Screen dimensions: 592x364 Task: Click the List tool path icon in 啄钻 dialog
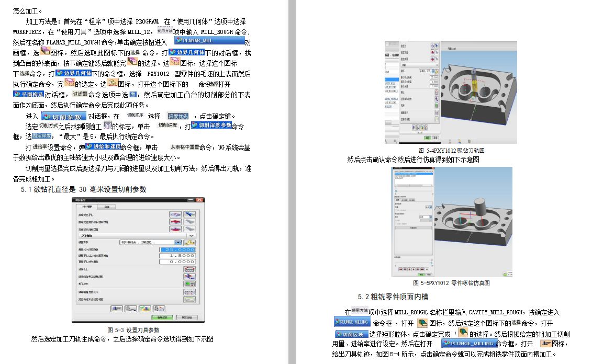coord(159,309)
